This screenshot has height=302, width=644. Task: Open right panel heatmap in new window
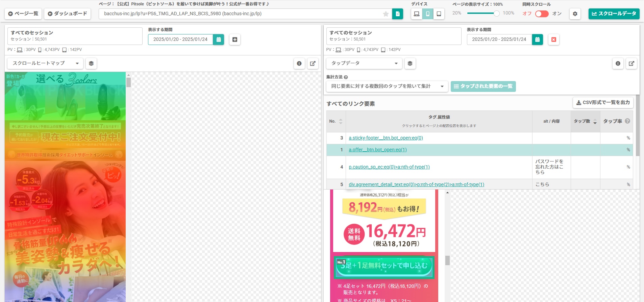pyautogui.click(x=631, y=64)
